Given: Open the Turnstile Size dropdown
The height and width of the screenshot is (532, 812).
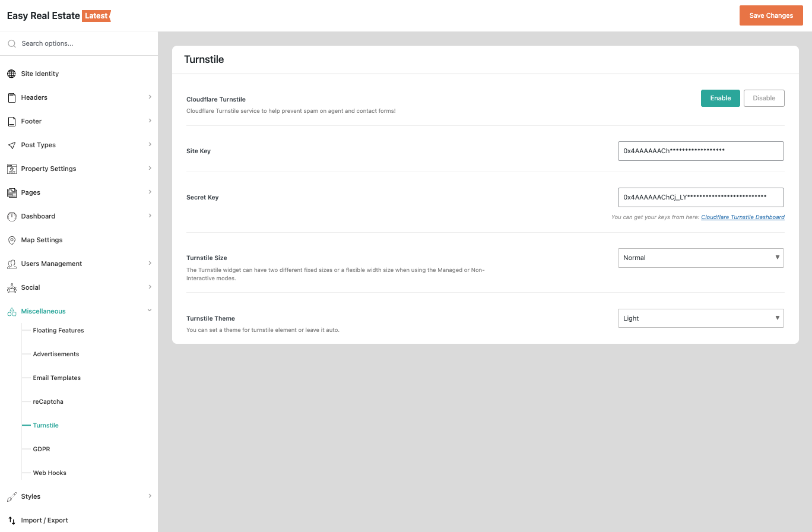Looking at the screenshot, I should click(700, 258).
